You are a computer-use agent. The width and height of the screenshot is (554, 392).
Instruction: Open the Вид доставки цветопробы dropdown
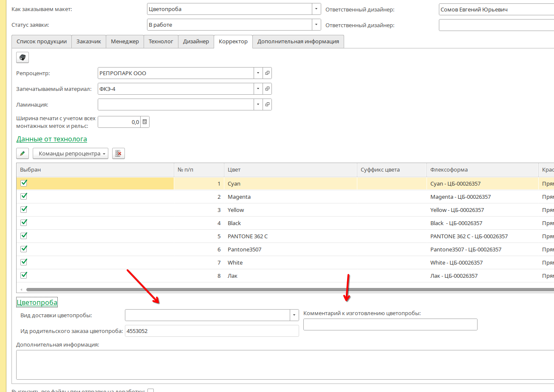(x=294, y=315)
